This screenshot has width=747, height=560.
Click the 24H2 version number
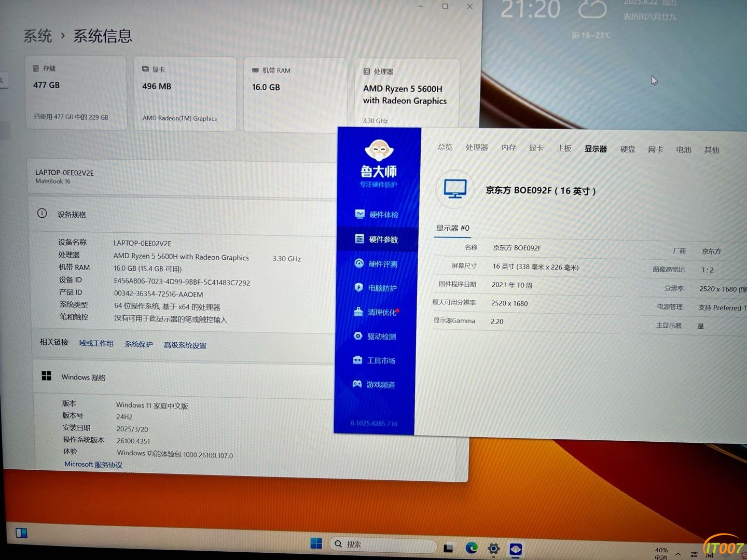[125, 417]
